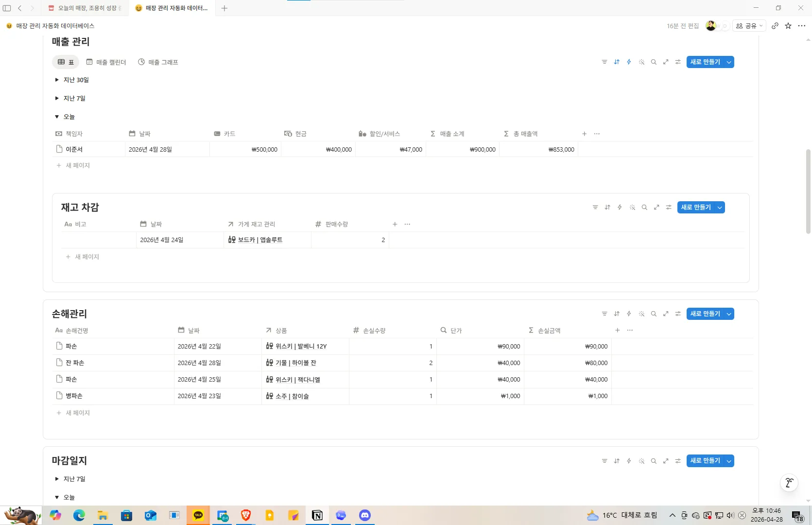
Task: Filter the 재고 차감 database
Action: tap(595, 208)
